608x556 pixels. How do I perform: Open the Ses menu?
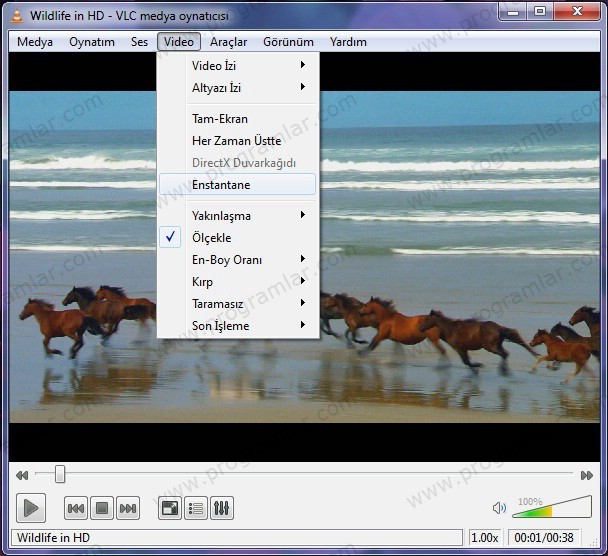(139, 42)
